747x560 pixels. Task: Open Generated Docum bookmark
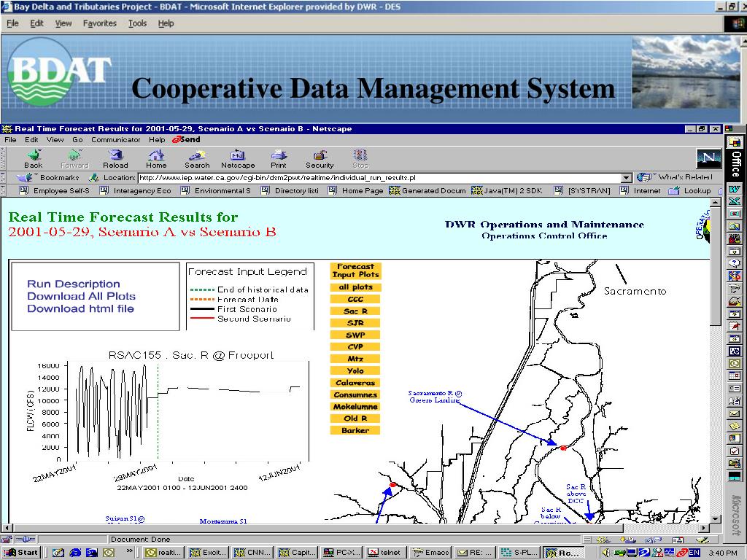(427, 190)
